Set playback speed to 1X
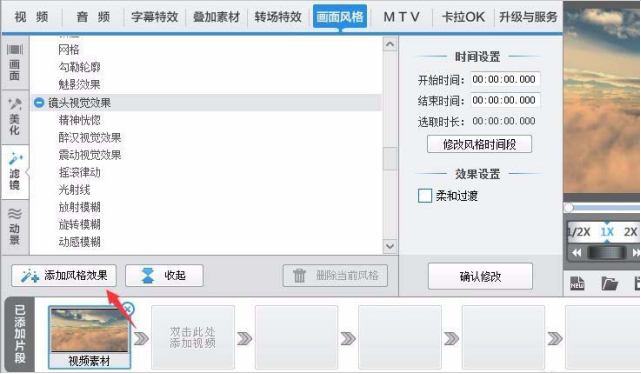Image resolution: width=641 pixels, height=374 pixels. 607,232
